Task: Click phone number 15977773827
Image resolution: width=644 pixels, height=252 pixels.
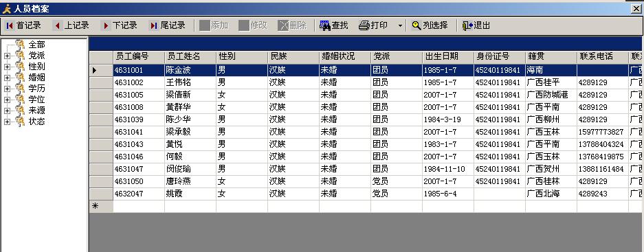Action: coord(603,132)
